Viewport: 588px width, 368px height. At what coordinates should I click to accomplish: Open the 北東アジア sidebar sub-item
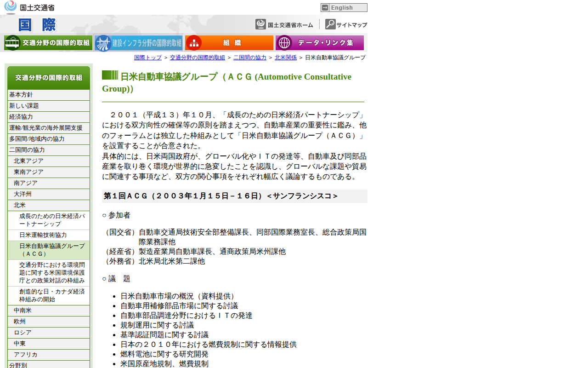49,161
